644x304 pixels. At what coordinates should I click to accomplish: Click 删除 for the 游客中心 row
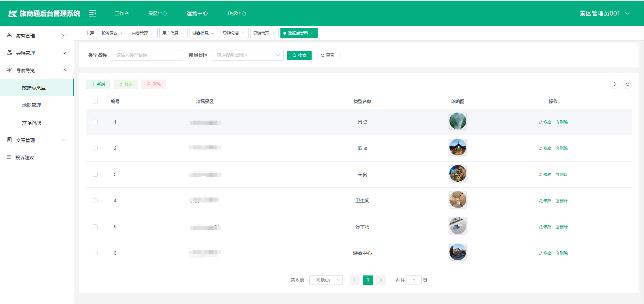point(561,253)
